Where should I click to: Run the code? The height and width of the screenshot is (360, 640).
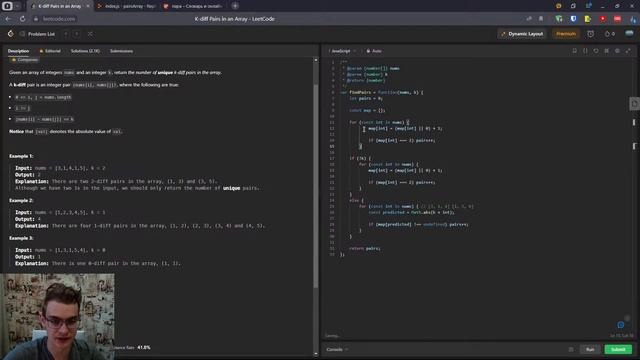[x=590, y=349]
